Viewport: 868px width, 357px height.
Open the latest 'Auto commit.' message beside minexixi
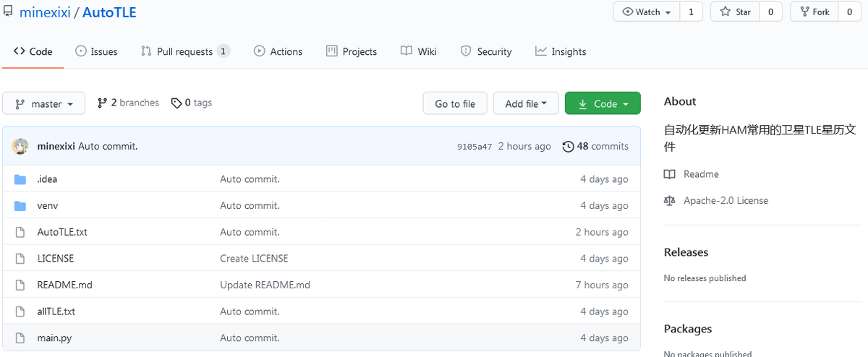pos(108,146)
